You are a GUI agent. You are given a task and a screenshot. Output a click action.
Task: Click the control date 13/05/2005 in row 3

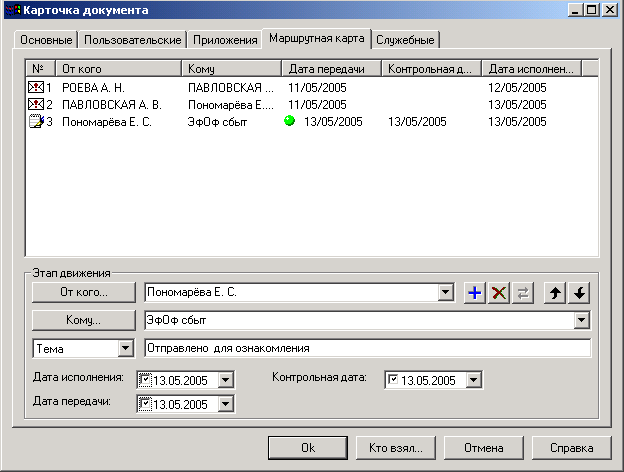[417, 122]
